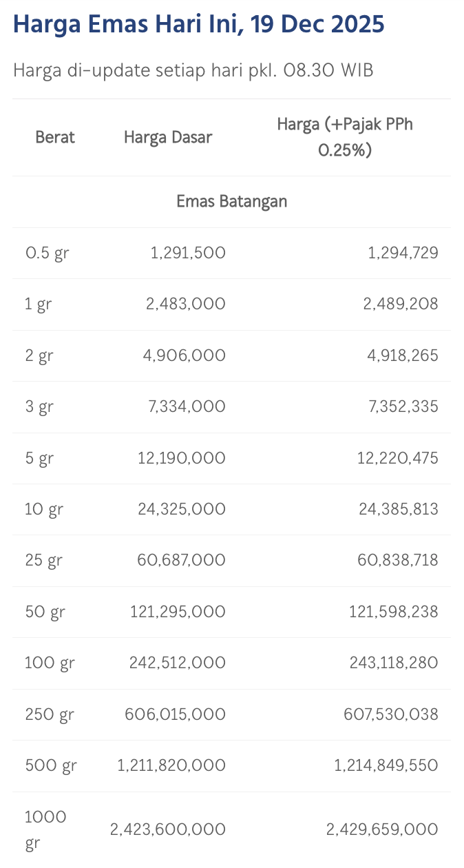Viewport: 464px width, 868px height.
Task: Click the update time note text
Action: (193, 70)
